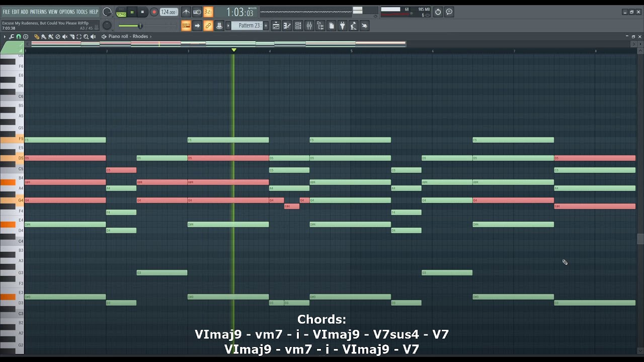Select the Slice tool
This screenshot has width=644, height=362.
tap(72, 37)
